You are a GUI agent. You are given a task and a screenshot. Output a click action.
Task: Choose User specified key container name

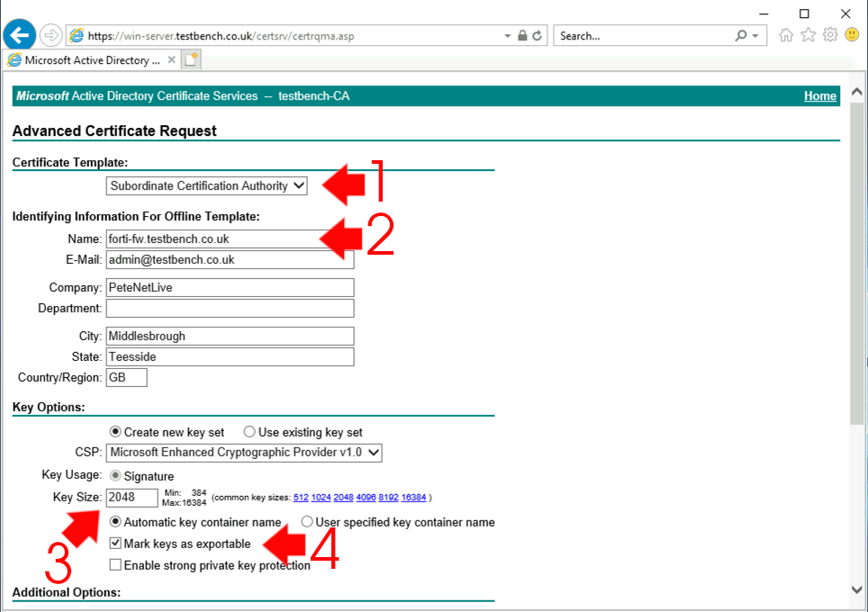click(307, 522)
